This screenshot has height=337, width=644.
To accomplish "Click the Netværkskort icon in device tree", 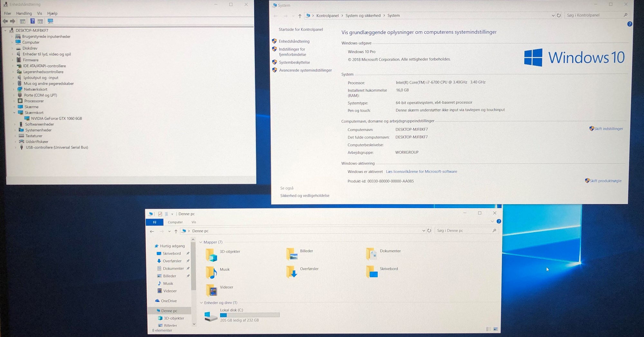I will [x=20, y=89].
